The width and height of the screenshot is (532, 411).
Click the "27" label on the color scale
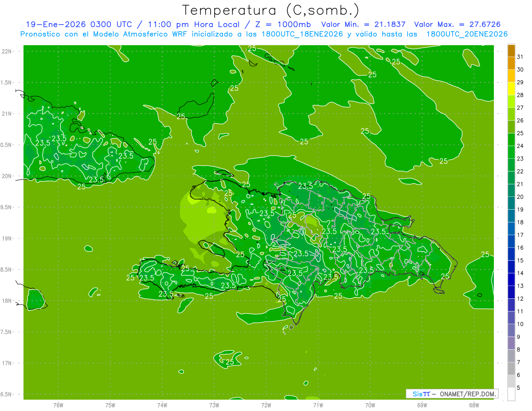pos(520,108)
